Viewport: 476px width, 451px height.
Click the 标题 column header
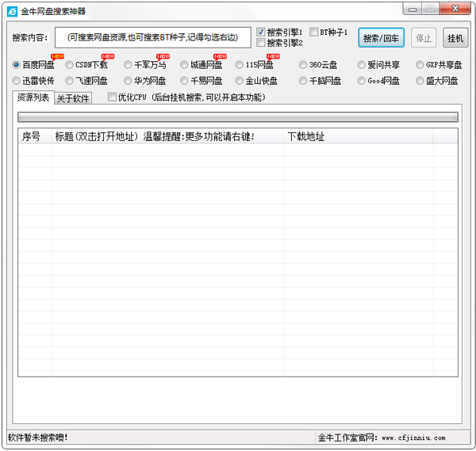pyautogui.click(x=167, y=136)
